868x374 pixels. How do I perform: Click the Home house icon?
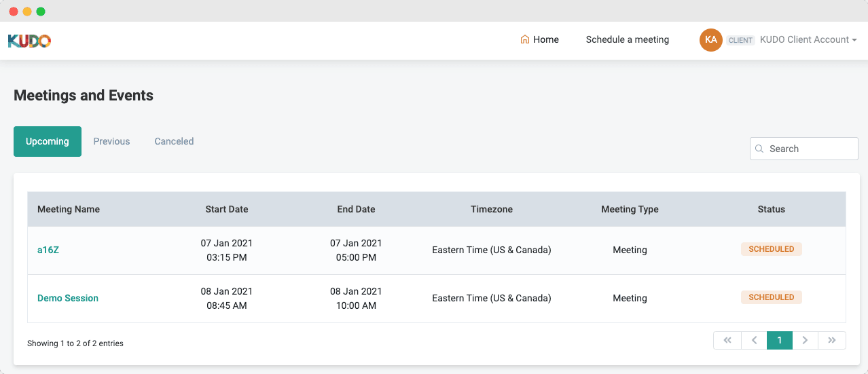coord(524,39)
